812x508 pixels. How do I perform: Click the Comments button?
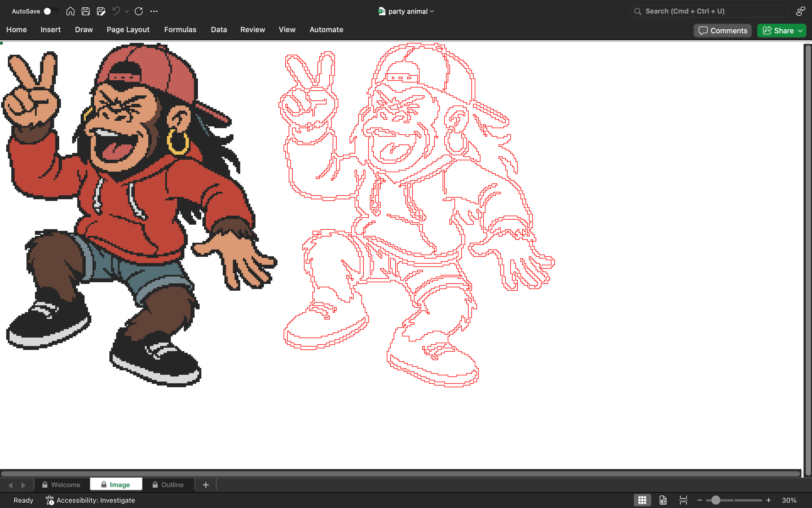[x=722, y=30]
